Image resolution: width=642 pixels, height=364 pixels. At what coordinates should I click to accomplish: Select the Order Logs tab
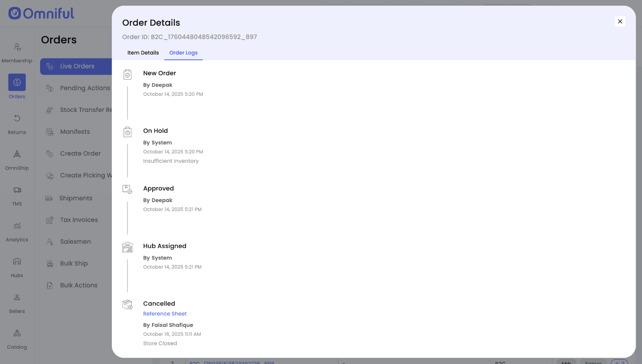[183, 53]
